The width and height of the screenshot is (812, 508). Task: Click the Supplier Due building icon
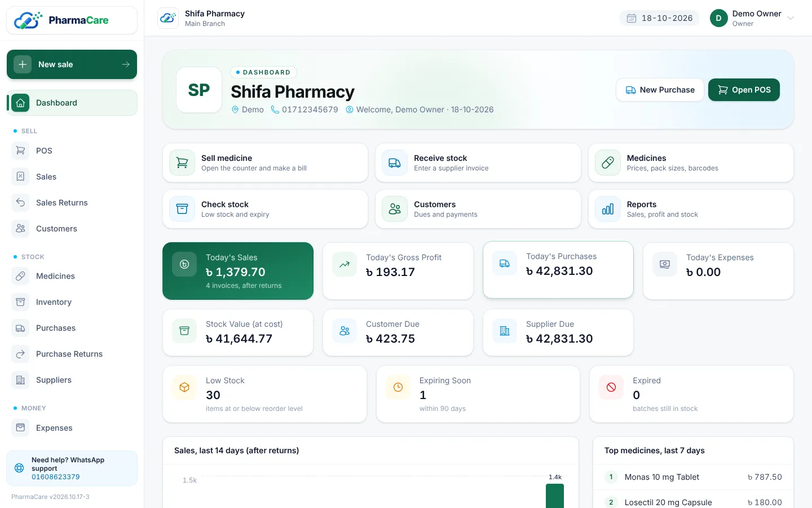505,331
